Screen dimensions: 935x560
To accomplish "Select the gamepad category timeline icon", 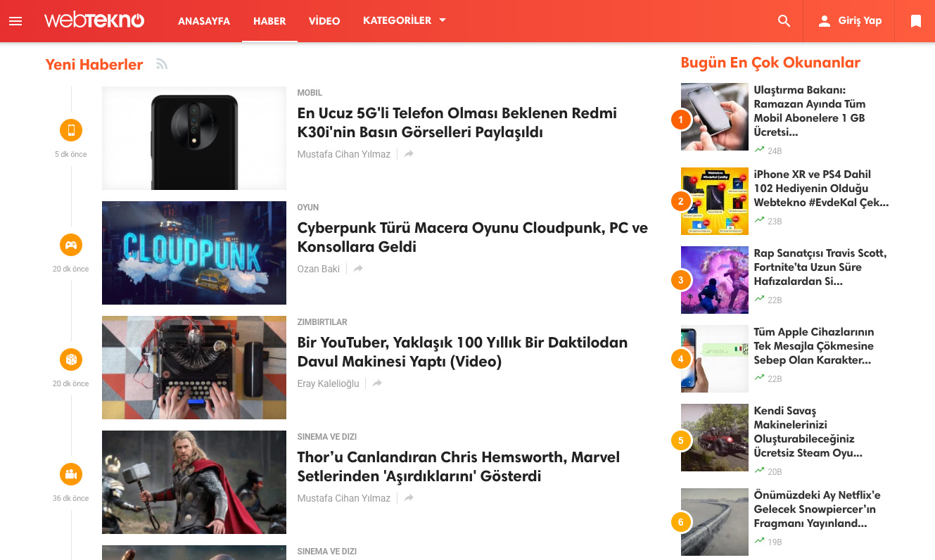I will (x=71, y=245).
